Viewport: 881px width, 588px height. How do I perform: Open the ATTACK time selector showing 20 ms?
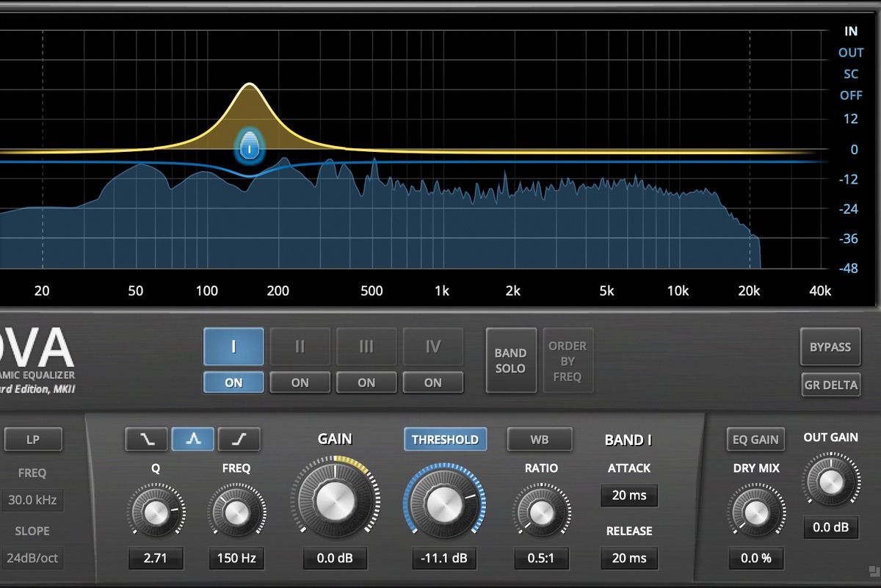tap(629, 496)
